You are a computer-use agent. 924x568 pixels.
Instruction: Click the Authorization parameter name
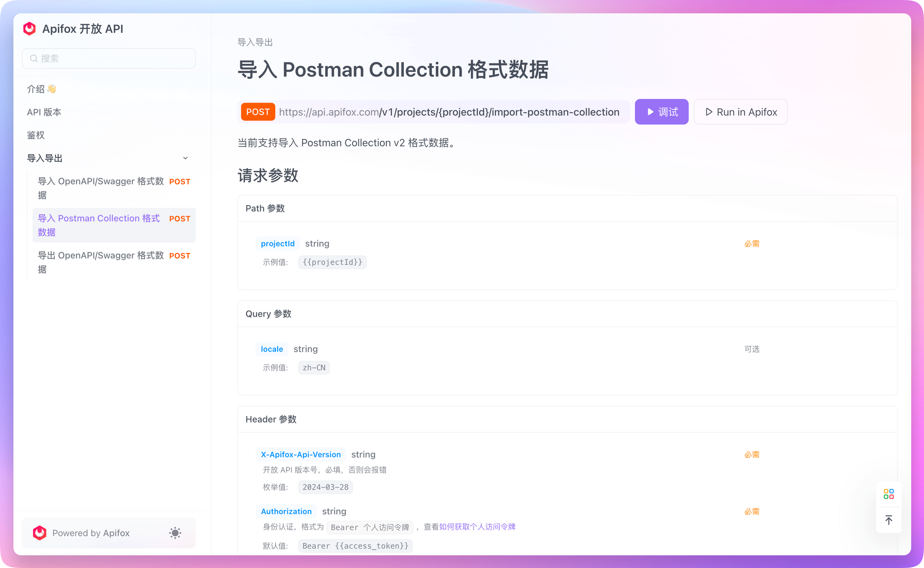[x=286, y=511]
